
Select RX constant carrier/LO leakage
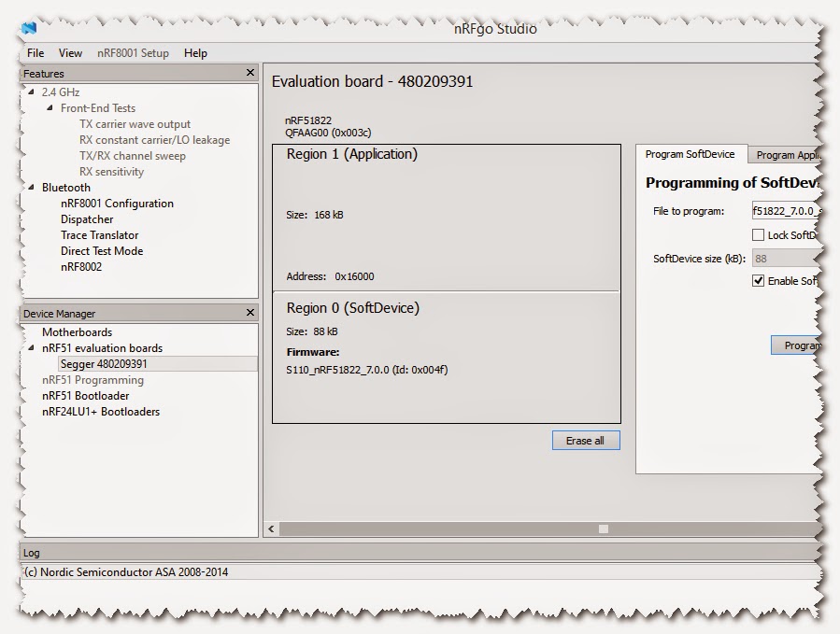pos(155,140)
